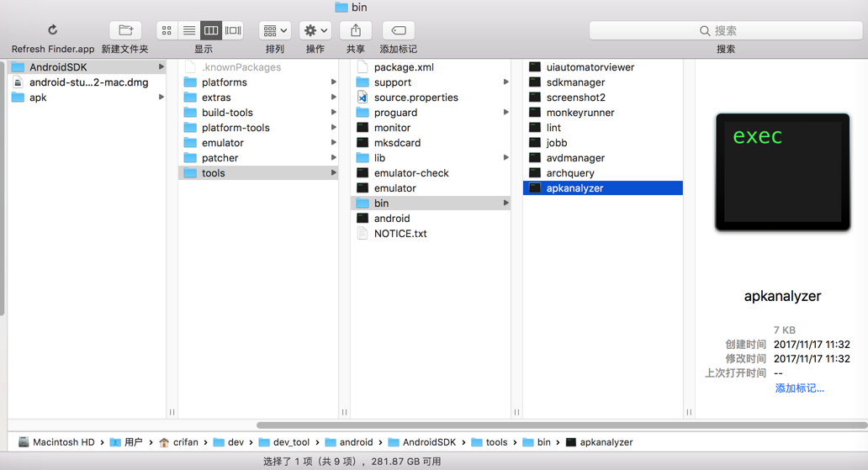Screen dimensions: 868x470
Task: Select the uiautomatorviewer executable
Action: coord(603,67)
